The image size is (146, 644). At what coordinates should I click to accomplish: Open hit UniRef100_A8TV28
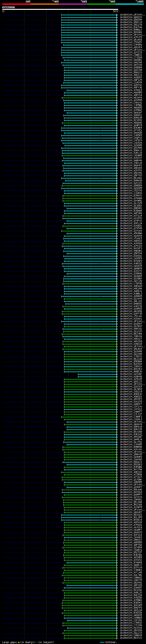(131, 65)
